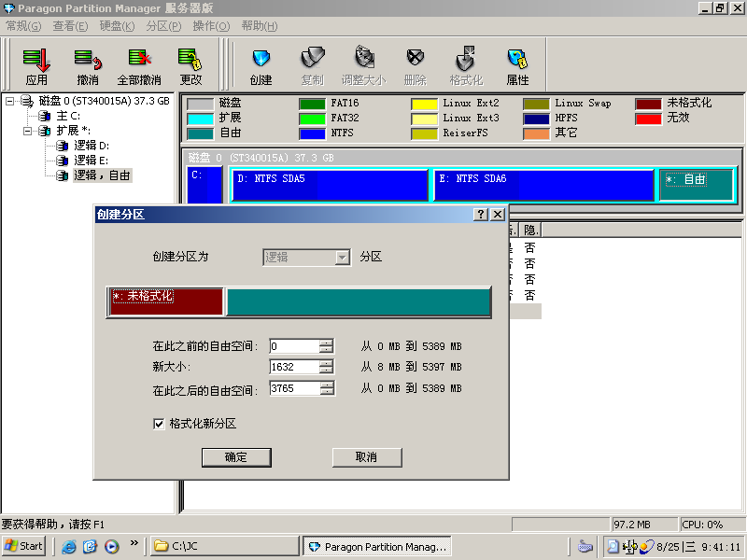The width and height of the screenshot is (747, 560).
Task: Click the free space before spinner arrows
Action: [326, 346]
